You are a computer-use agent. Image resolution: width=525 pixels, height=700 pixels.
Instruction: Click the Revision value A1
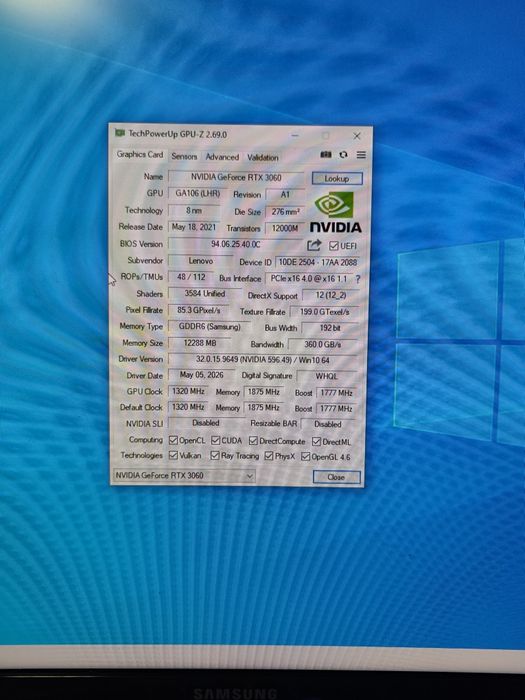pos(285,195)
